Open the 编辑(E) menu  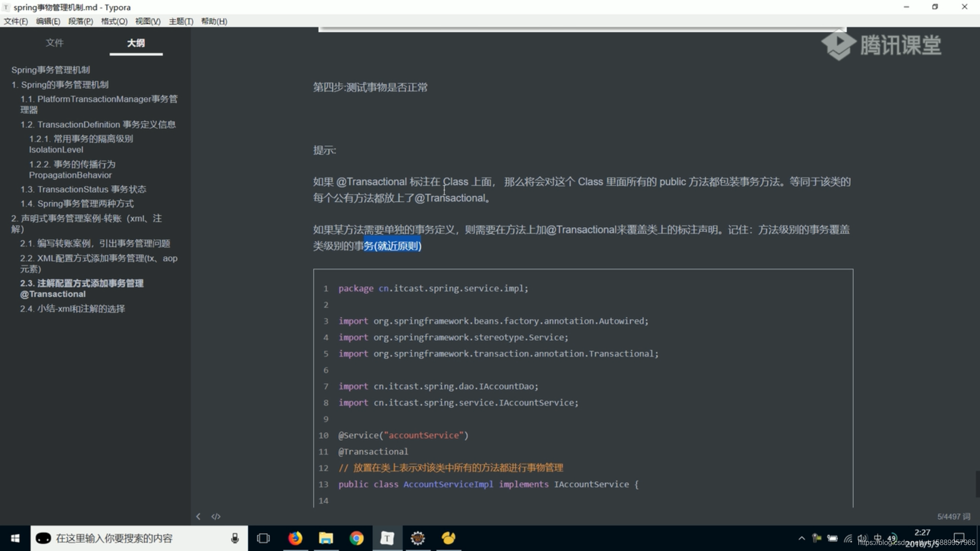[48, 21]
